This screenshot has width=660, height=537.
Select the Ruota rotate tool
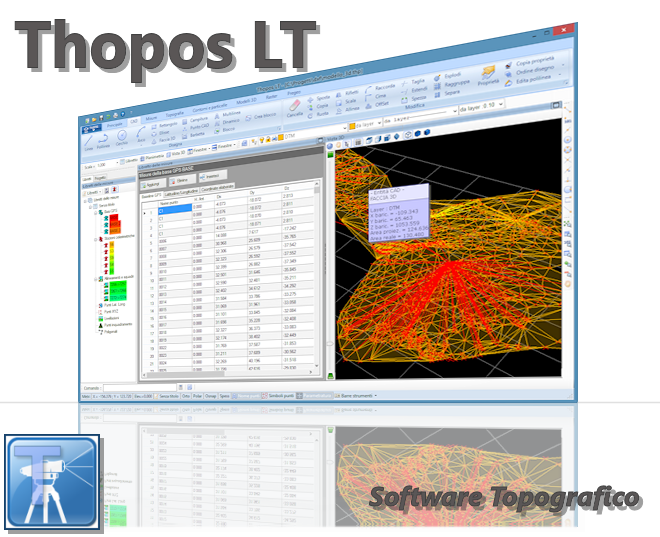click(318, 114)
